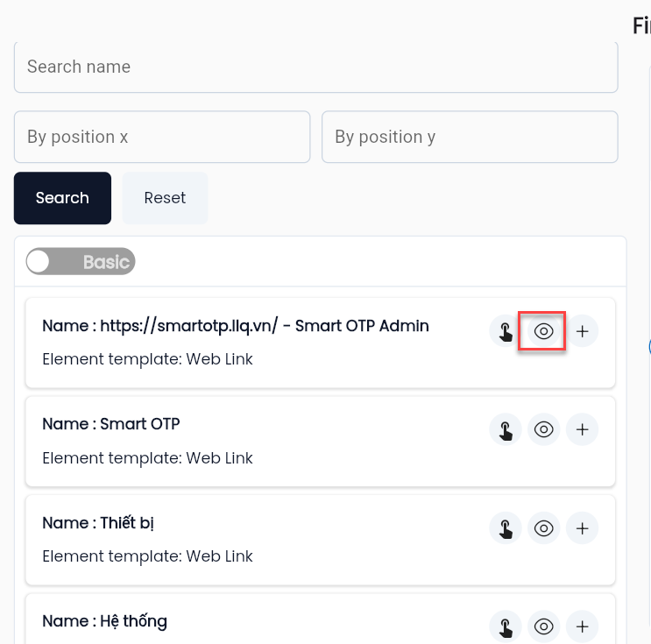Click pointer icon for Smart OTP Admin row
This screenshot has height=644, width=651.
tap(506, 331)
